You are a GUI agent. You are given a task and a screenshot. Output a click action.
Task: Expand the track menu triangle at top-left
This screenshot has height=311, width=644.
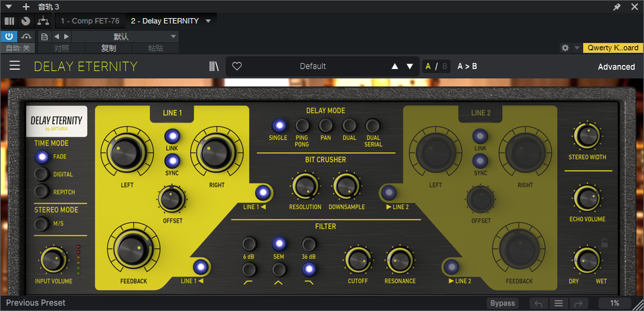[x=9, y=7]
